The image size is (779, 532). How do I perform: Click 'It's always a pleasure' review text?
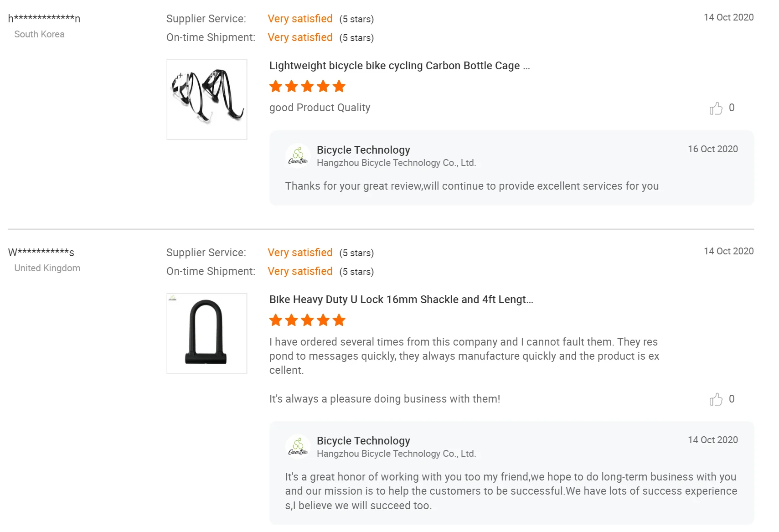point(384,399)
